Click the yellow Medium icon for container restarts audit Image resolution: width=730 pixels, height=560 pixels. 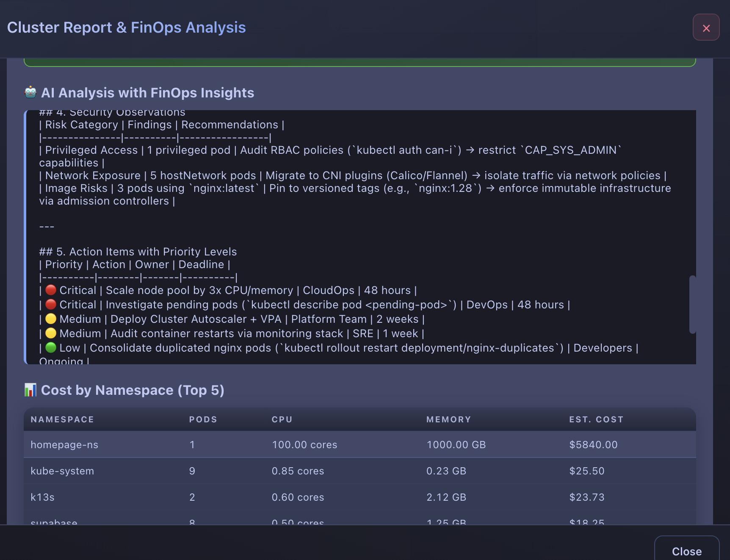click(50, 333)
